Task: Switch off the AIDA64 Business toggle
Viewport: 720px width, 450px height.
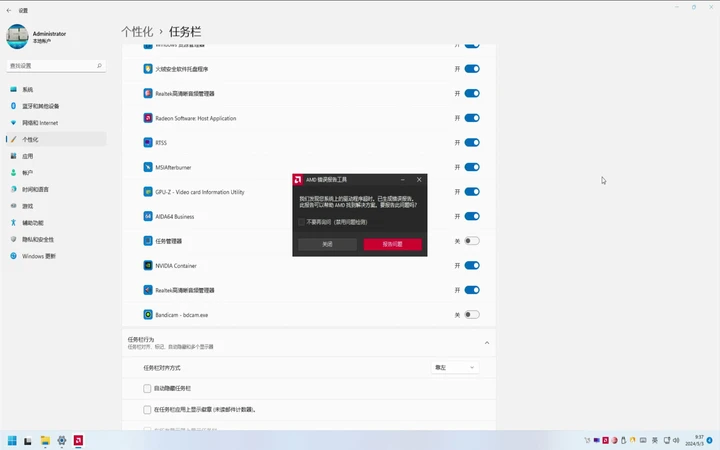Action: coord(472,216)
